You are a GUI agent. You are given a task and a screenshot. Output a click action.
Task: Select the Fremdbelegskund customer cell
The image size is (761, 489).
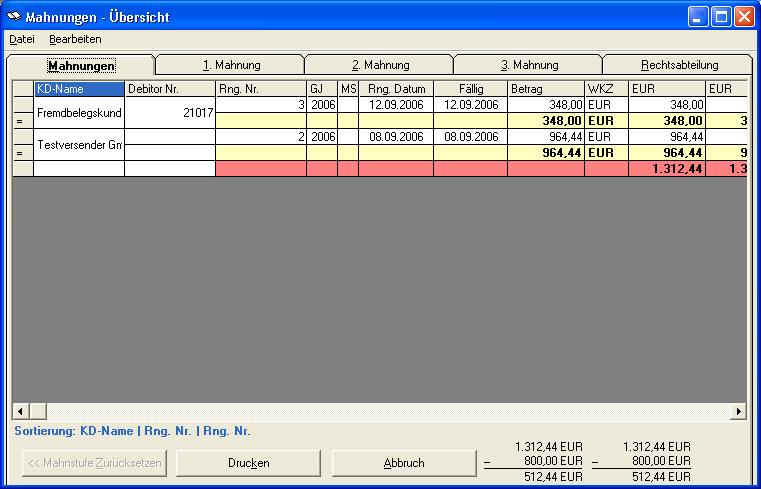[79, 113]
